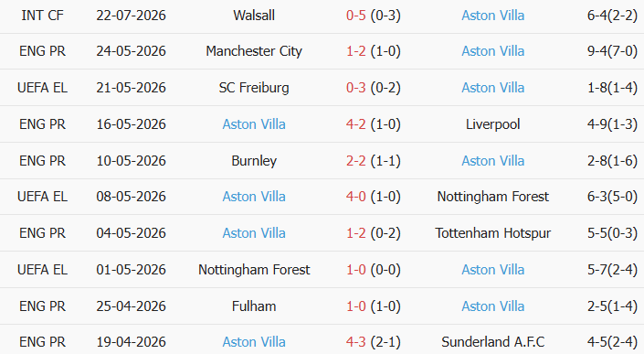
Task: Click Walsall team name
Action: pyautogui.click(x=254, y=16)
